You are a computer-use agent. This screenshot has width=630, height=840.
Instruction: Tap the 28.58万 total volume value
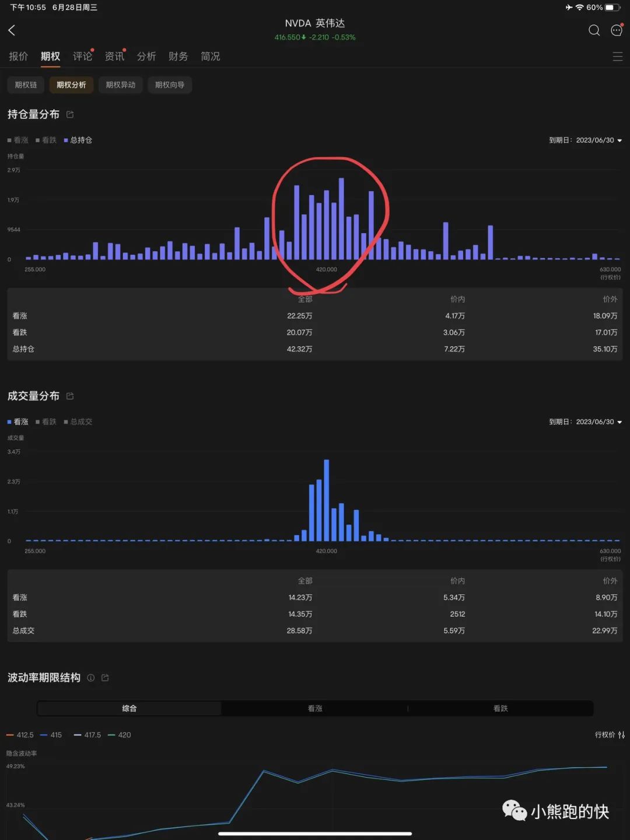(x=300, y=631)
